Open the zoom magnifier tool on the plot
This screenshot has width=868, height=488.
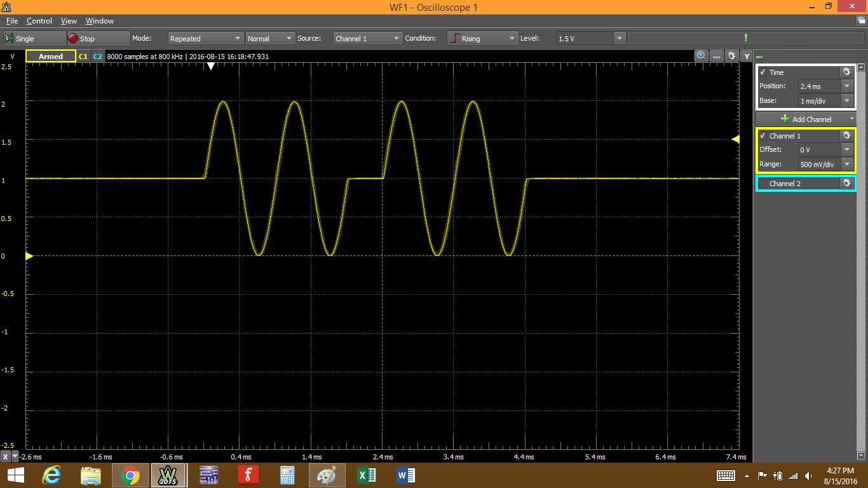pos(700,56)
